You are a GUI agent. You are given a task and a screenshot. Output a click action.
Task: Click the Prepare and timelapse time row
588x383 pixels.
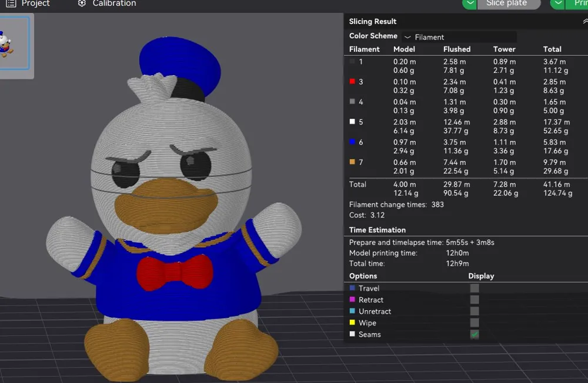tap(422, 243)
